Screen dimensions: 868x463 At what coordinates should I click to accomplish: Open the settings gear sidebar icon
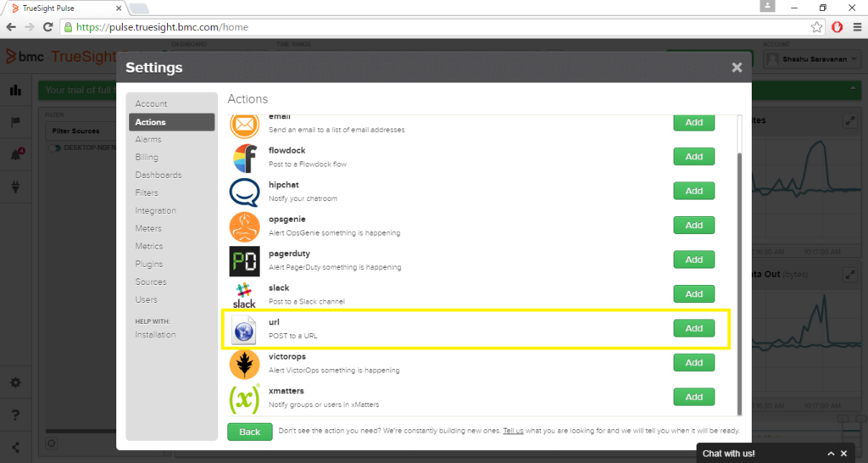[x=15, y=382]
